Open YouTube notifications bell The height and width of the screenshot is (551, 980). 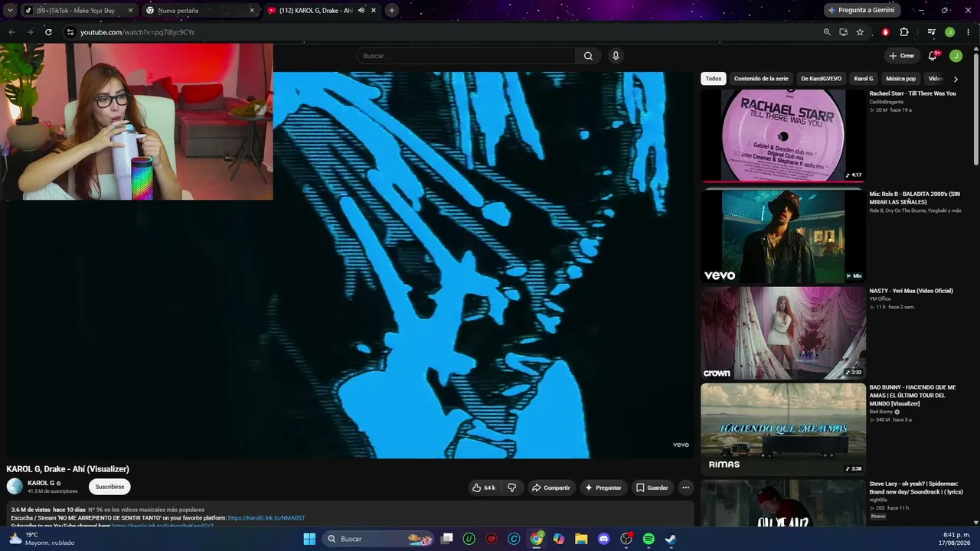[933, 56]
